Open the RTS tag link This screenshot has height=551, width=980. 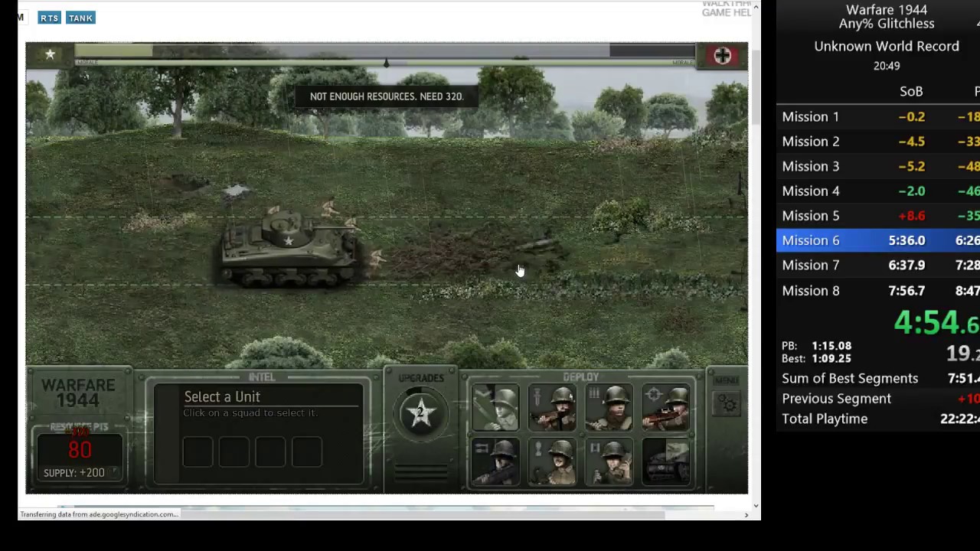49,18
